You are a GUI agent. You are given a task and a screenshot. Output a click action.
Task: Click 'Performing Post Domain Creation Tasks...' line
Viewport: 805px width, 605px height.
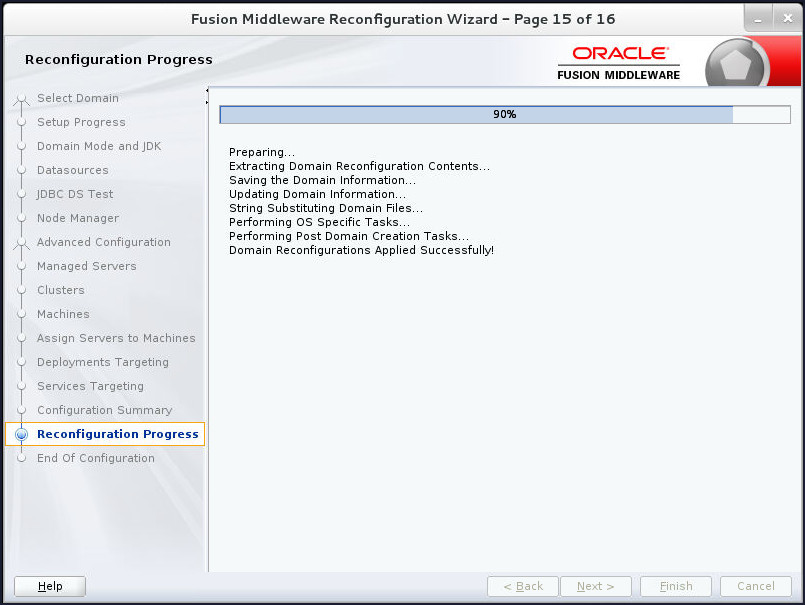349,236
